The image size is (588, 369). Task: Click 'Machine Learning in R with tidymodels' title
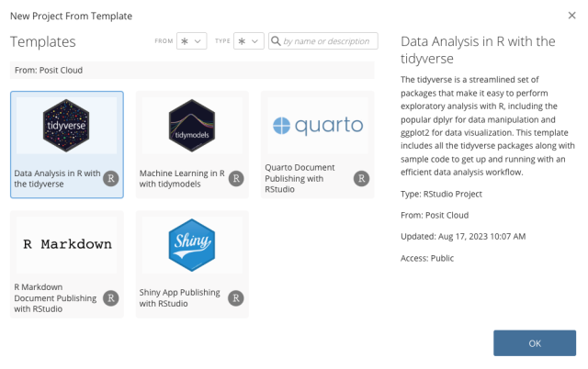[x=182, y=179]
